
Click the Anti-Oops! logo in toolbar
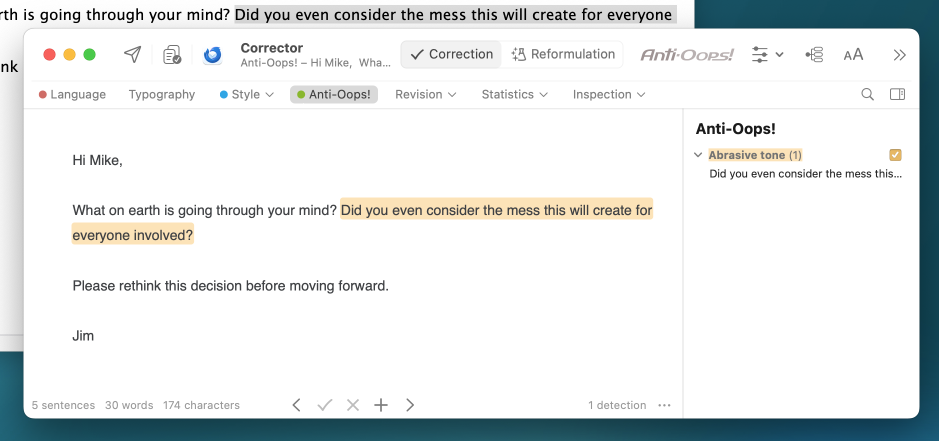tap(686, 55)
